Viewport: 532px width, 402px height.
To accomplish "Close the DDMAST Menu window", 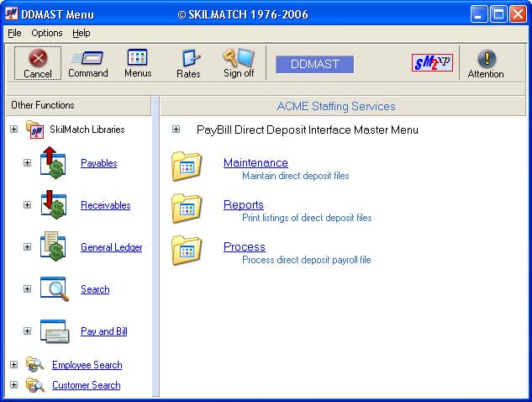I will [518, 14].
